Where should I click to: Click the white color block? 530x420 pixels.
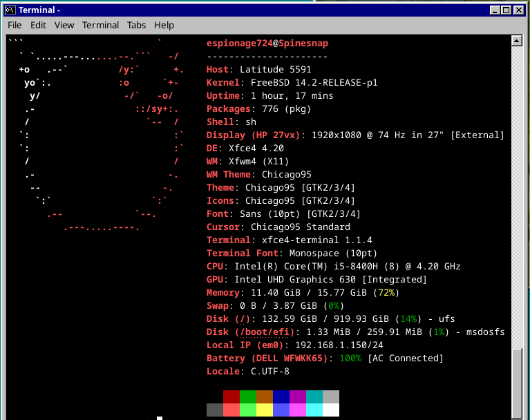point(331,410)
